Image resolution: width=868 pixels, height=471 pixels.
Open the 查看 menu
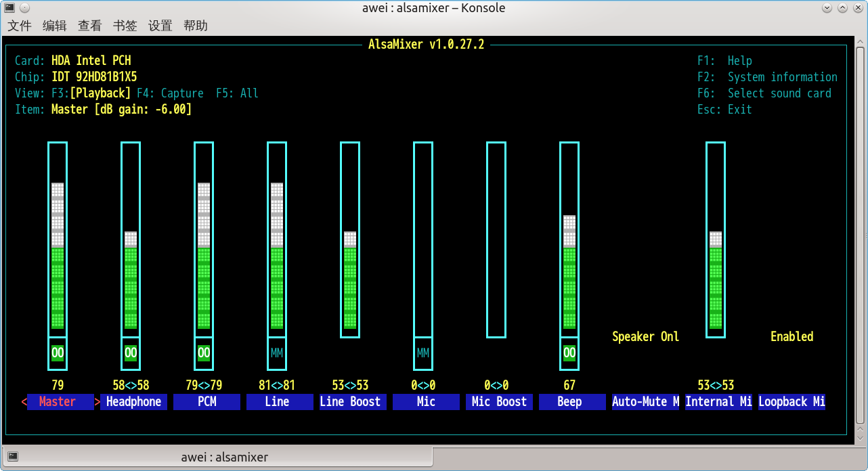coord(90,26)
